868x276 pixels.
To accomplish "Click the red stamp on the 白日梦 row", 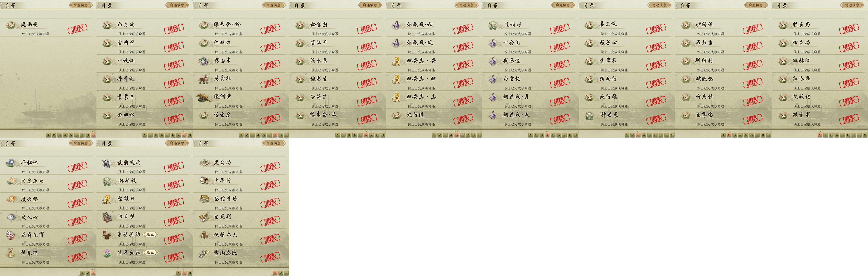I will [174, 221].
